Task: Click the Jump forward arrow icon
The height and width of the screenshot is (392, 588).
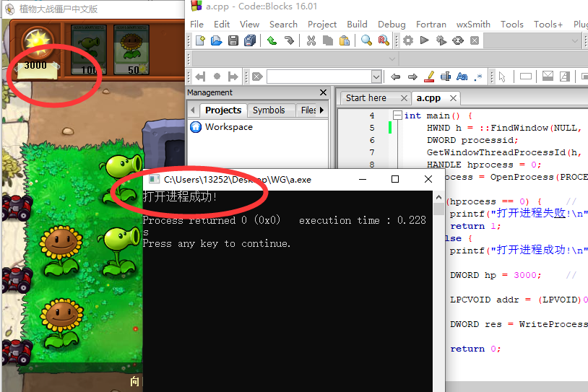Action: point(412,77)
